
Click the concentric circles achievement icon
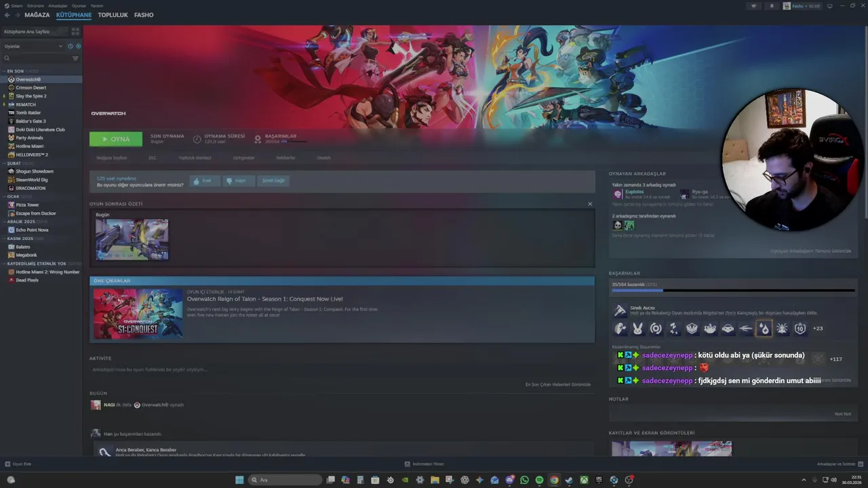[x=656, y=329]
